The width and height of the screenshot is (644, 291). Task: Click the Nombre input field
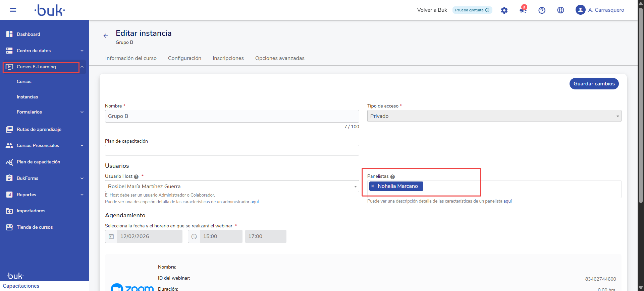(232, 116)
